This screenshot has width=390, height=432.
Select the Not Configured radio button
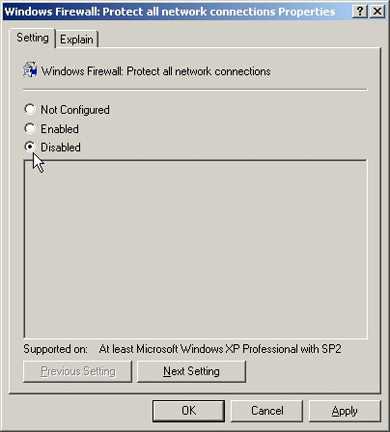click(x=30, y=109)
